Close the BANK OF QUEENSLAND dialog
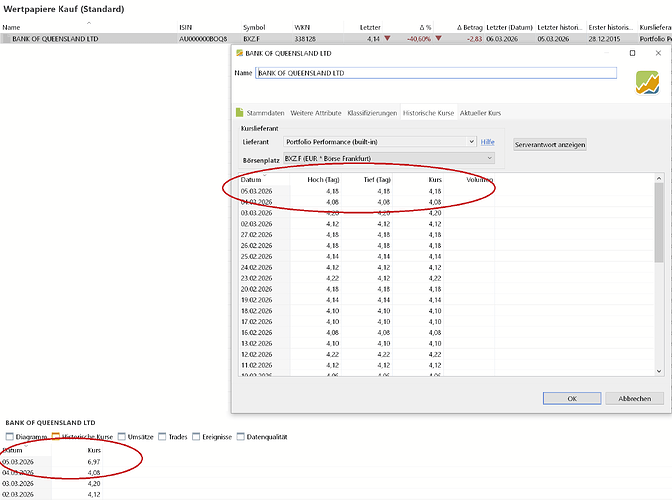Image resolution: width=672 pixels, height=500 pixels. click(x=658, y=53)
